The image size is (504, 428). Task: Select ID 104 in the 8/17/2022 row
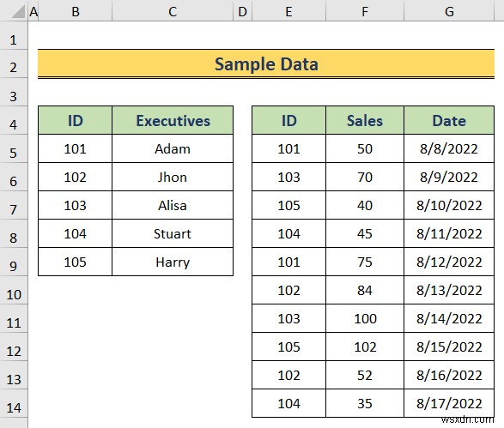pos(289,403)
